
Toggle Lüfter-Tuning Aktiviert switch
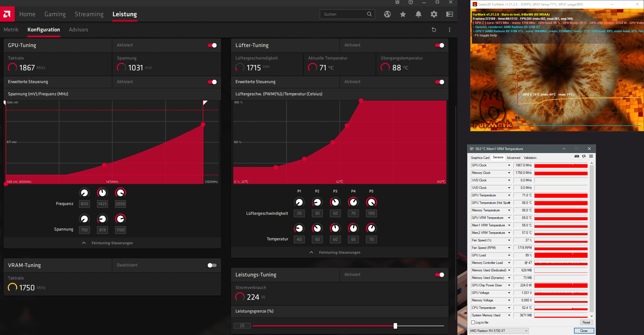tap(440, 45)
